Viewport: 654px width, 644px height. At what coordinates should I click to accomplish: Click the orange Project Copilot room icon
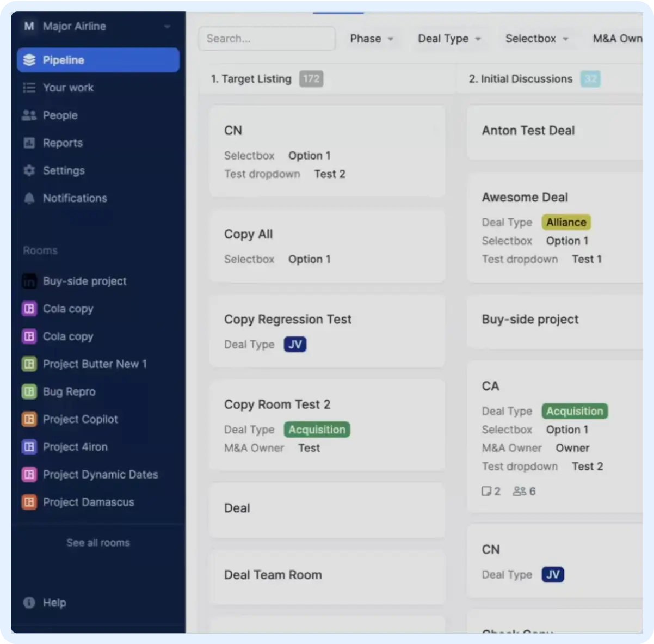(x=29, y=419)
